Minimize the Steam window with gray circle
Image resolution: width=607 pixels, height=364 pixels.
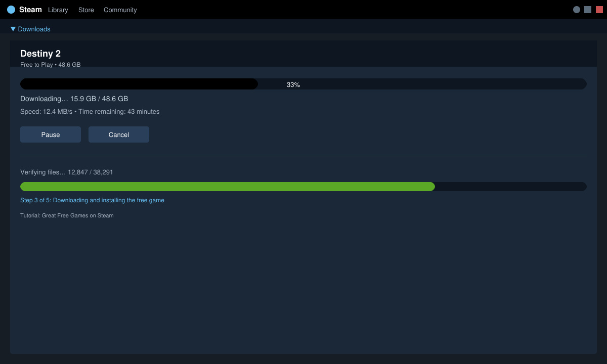click(x=577, y=10)
